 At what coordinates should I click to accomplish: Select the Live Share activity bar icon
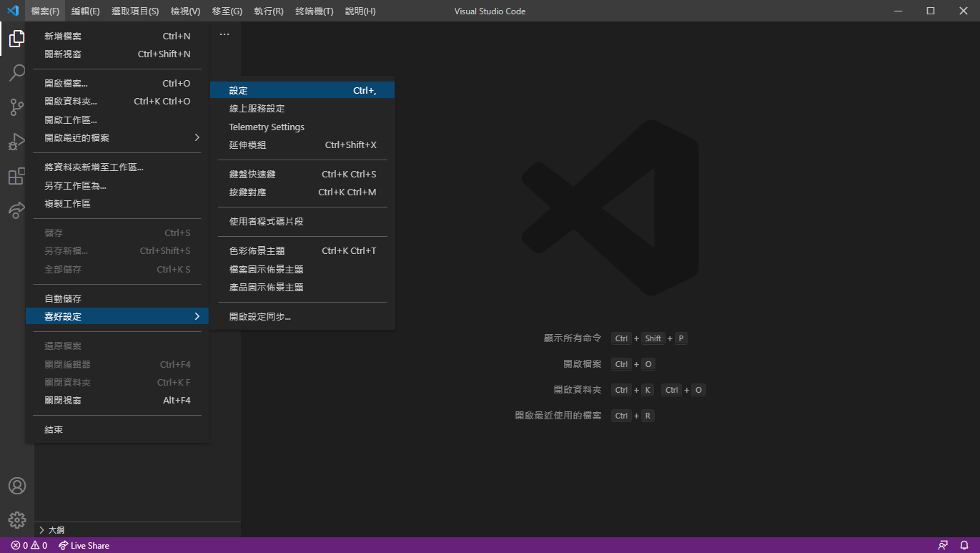pos(16,210)
